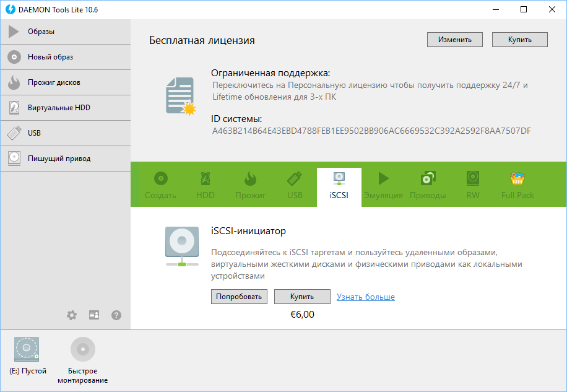Click the Попробовать button for iSCSI-инициатор

pyautogui.click(x=239, y=297)
